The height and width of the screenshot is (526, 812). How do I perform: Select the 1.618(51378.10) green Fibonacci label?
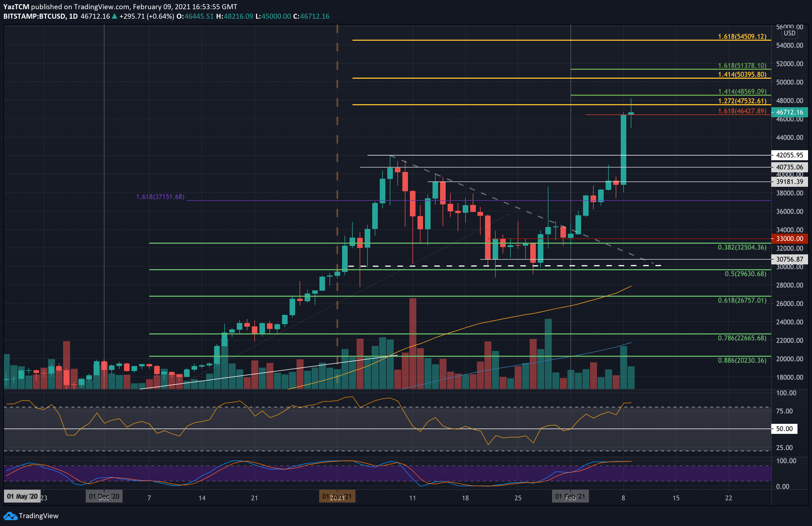[742, 65]
